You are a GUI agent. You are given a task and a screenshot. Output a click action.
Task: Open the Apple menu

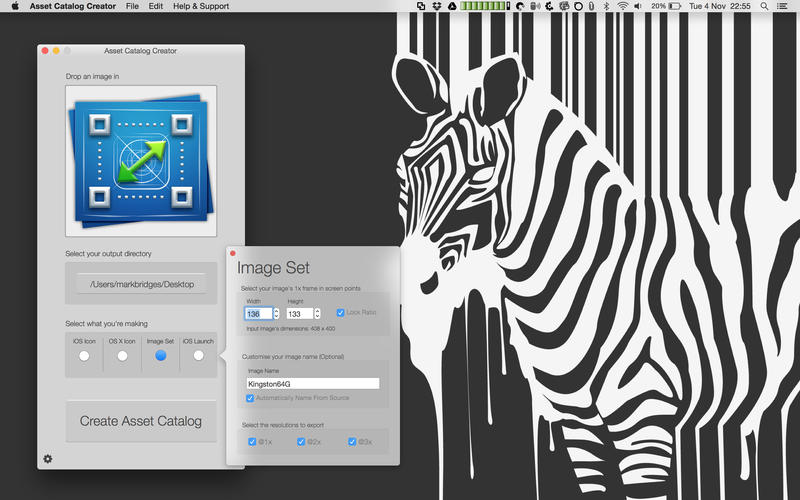[x=15, y=6]
